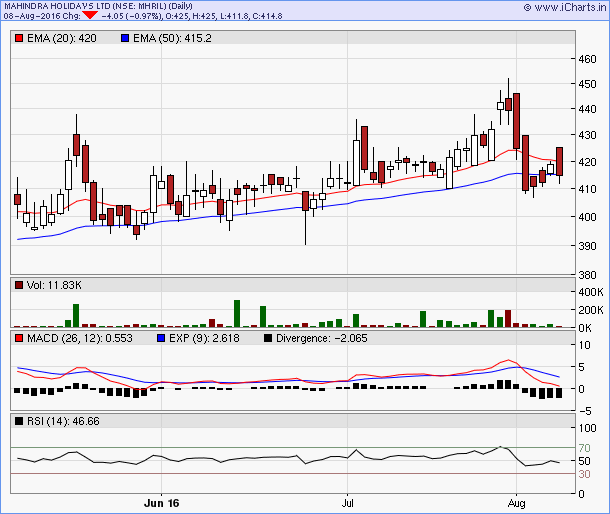
Task: Click the green 70 RSI overbought label
Action: [584, 448]
